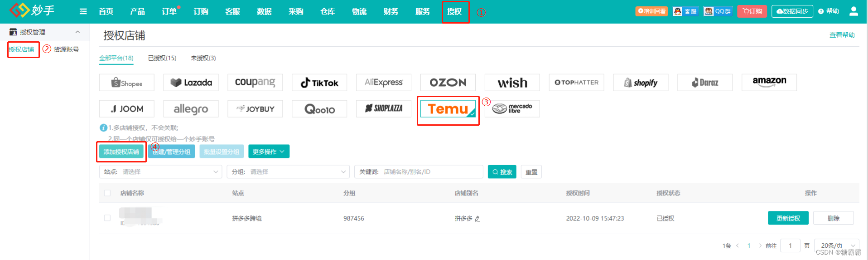The height and width of the screenshot is (260, 868).
Task: Toggle the hamburger menu icon
Action: (83, 11)
